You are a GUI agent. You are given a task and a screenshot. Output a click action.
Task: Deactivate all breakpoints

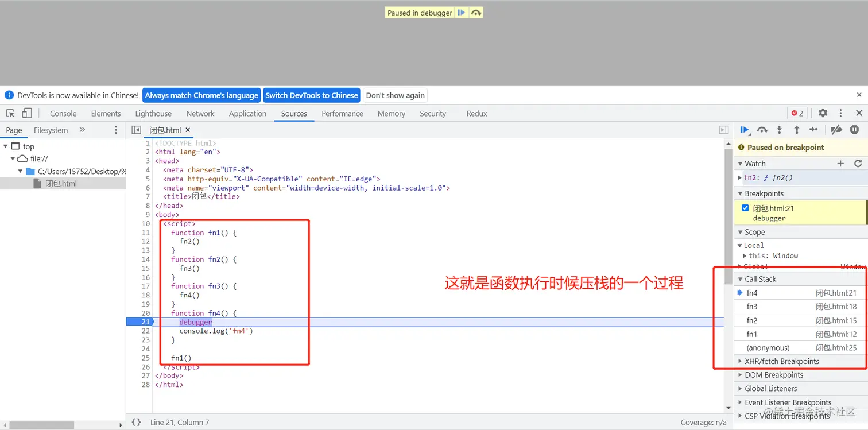pos(836,130)
